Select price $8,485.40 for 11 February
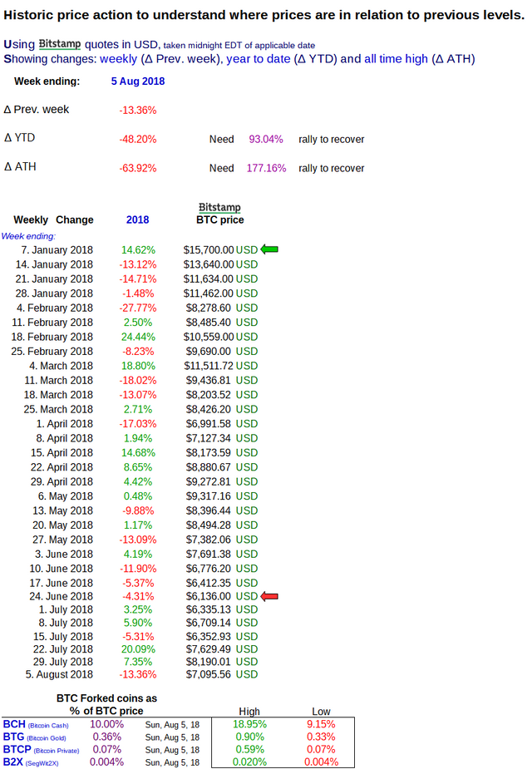The height and width of the screenshot is (774, 532). 209,323
